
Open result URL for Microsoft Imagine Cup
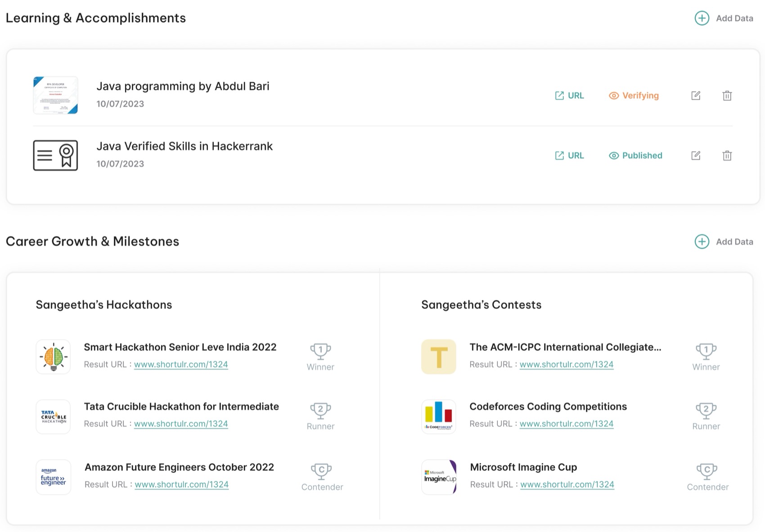coord(567,485)
